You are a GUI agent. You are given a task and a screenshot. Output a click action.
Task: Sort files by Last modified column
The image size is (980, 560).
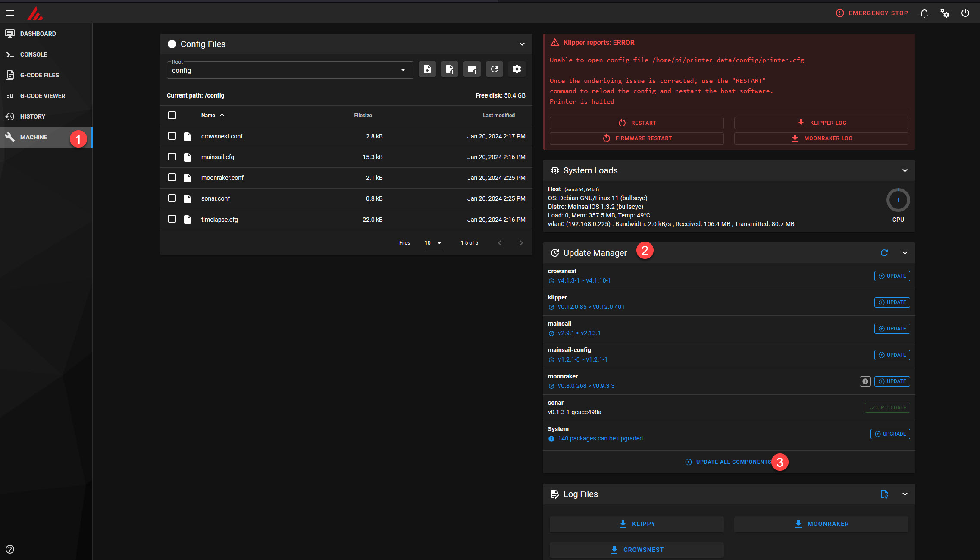(499, 116)
